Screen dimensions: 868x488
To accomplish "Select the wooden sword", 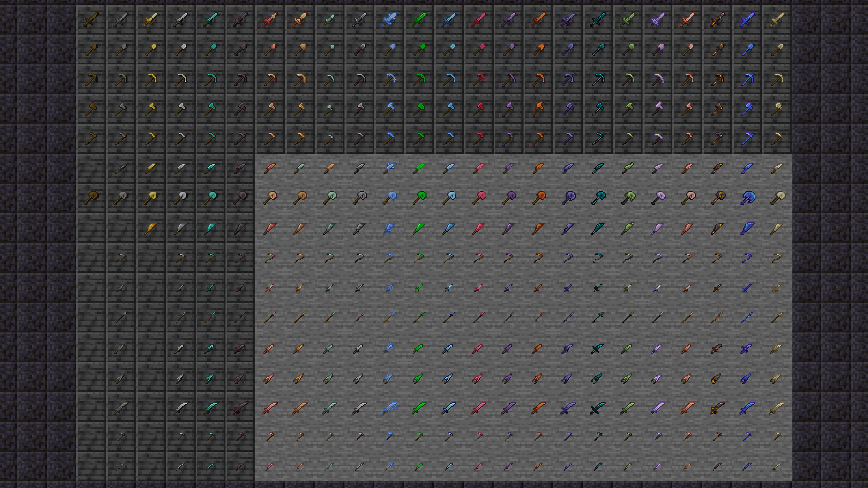I will coord(91,20).
